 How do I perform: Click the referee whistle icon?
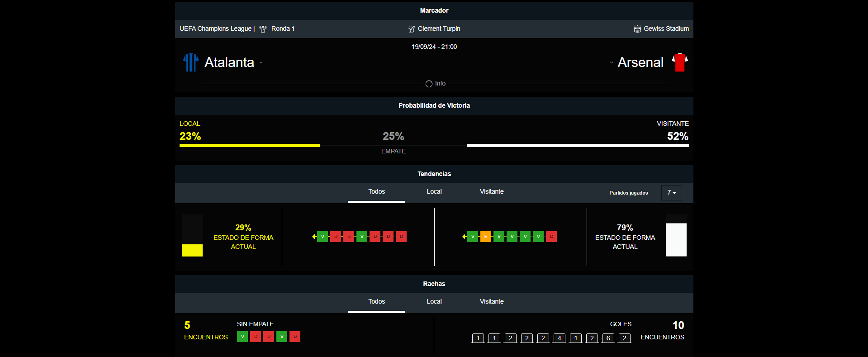click(x=412, y=29)
